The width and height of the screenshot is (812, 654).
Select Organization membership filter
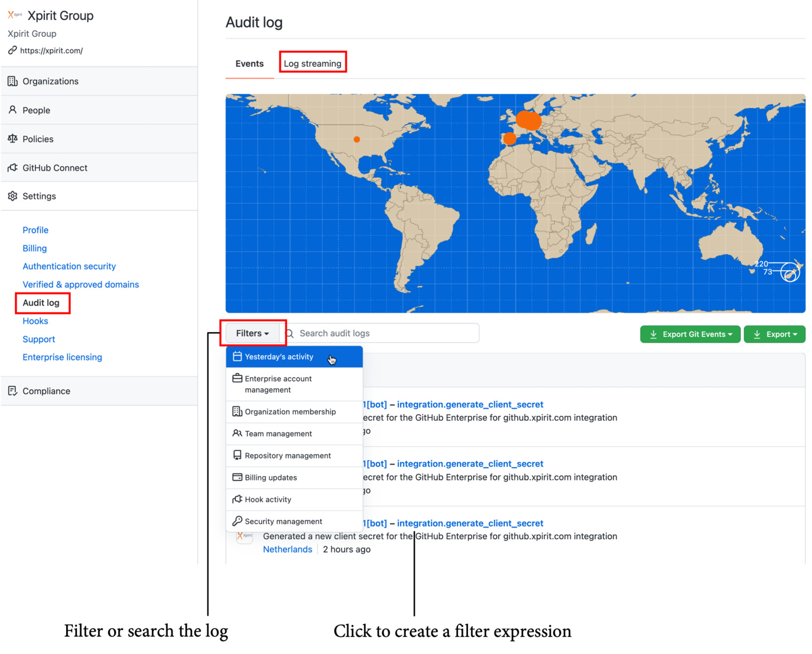pos(294,412)
